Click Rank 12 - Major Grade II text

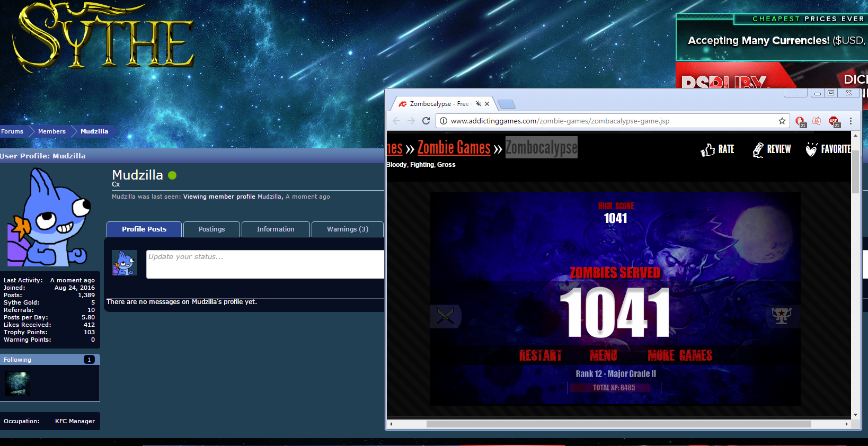[x=616, y=374]
